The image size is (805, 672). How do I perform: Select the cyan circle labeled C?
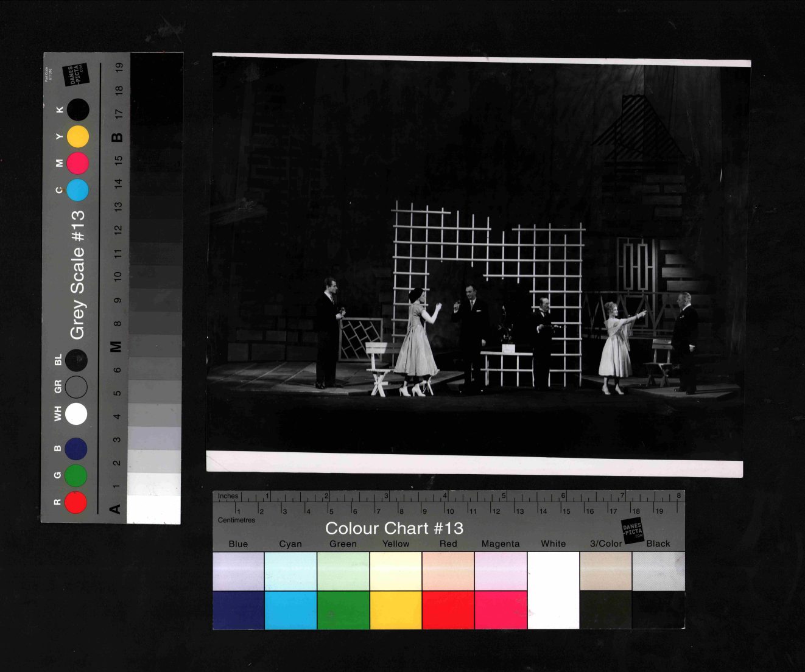[77, 190]
